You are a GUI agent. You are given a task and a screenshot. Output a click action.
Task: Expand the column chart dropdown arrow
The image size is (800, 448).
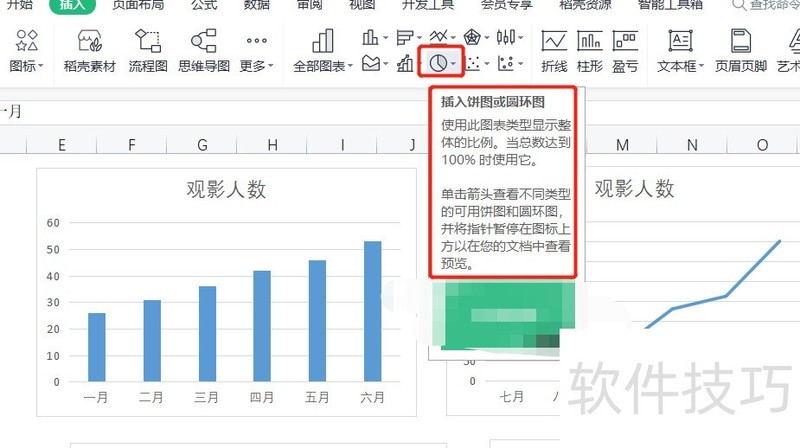coord(385,38)
